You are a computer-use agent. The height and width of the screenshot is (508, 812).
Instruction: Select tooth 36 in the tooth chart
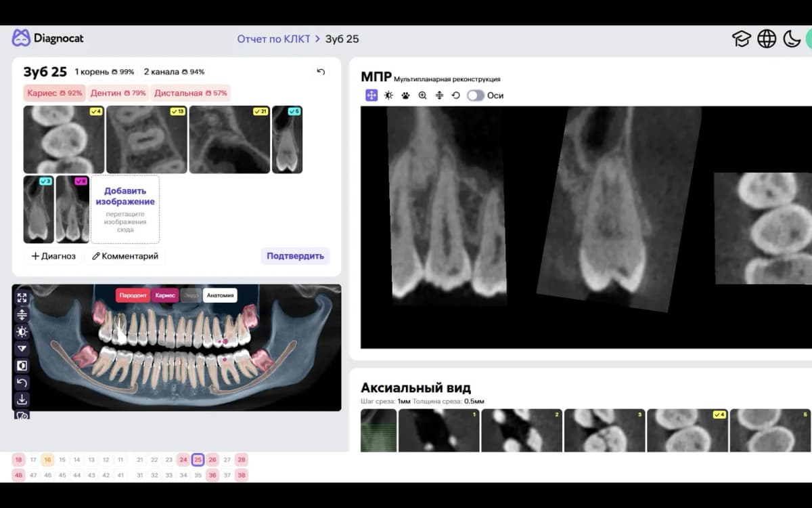coord(212,475)
